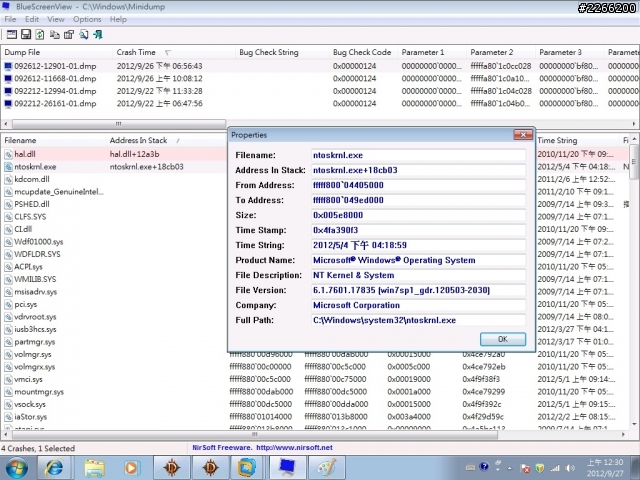The width and height of the screenshot is (640, 480).
Task: Switch to BlueScreenView taskbar button
Action: 287,468
